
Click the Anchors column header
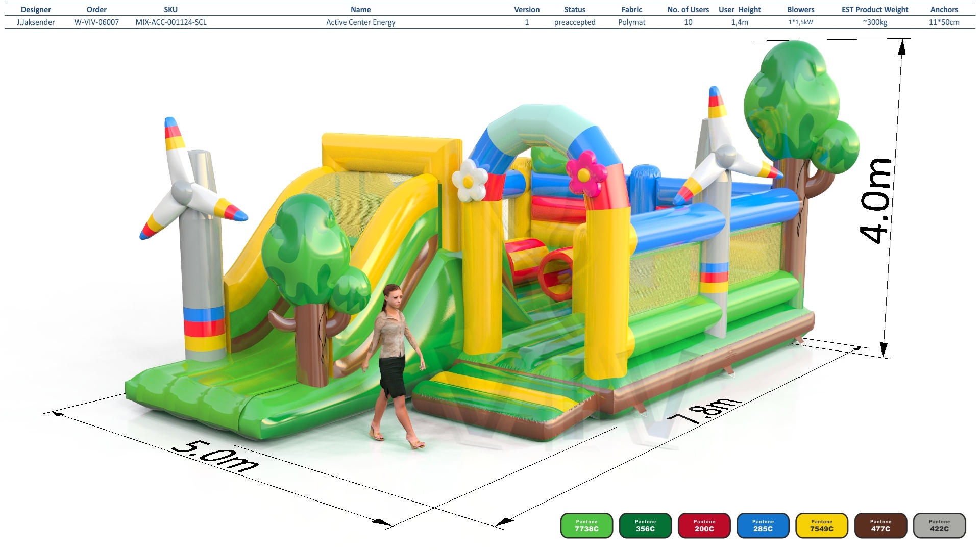[x=944, y=10]
